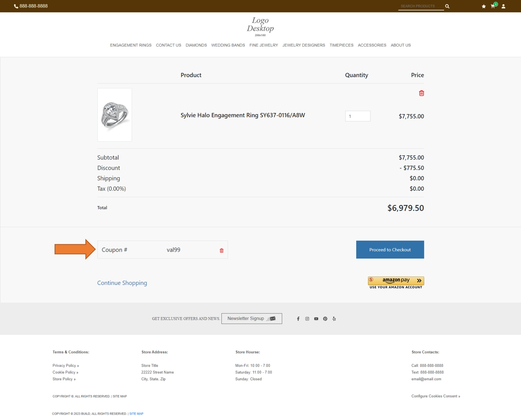Open the Engagement Rings menu
The width and height of the screenshot is (521, 420).
pyautogui.click(x=130, y=45)
